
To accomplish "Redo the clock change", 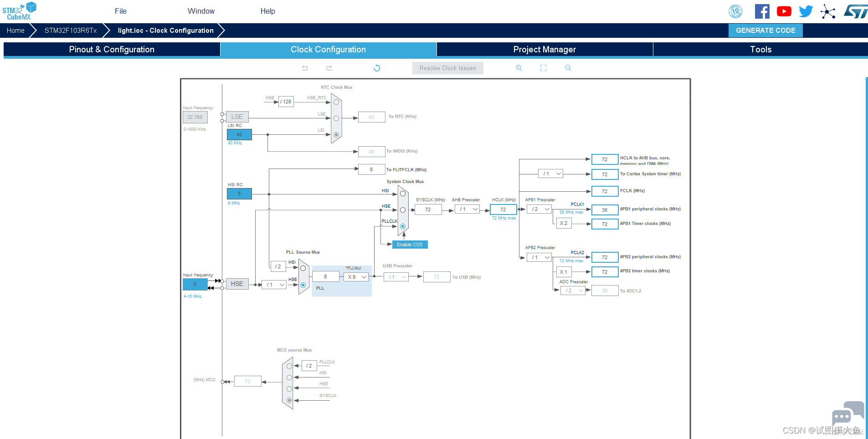I will pyautogui.click(x=329, y=68).
